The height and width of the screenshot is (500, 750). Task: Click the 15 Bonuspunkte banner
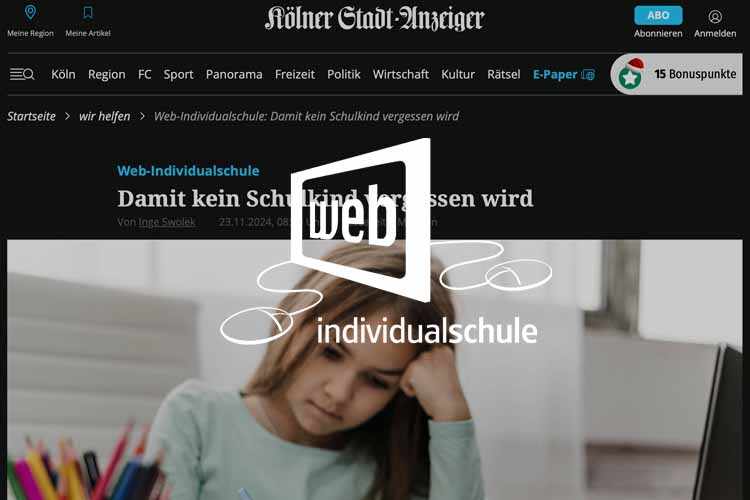[676, 74]
